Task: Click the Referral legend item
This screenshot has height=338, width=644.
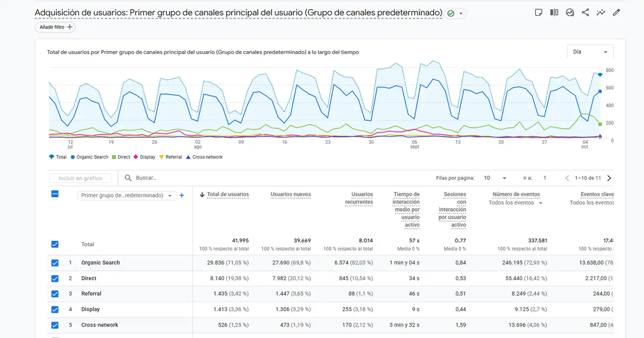Action: 171,157
